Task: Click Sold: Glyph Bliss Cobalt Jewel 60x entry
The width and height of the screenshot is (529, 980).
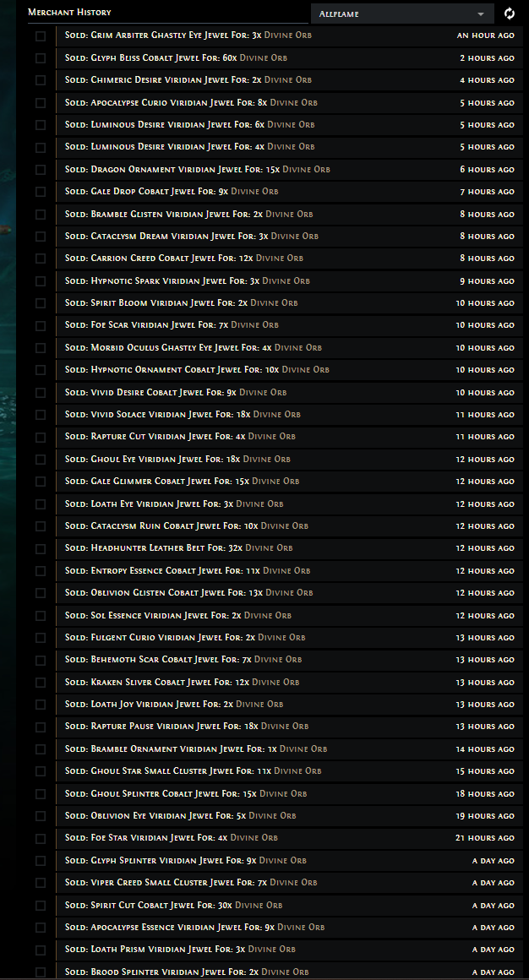Action: pos(290,58)
